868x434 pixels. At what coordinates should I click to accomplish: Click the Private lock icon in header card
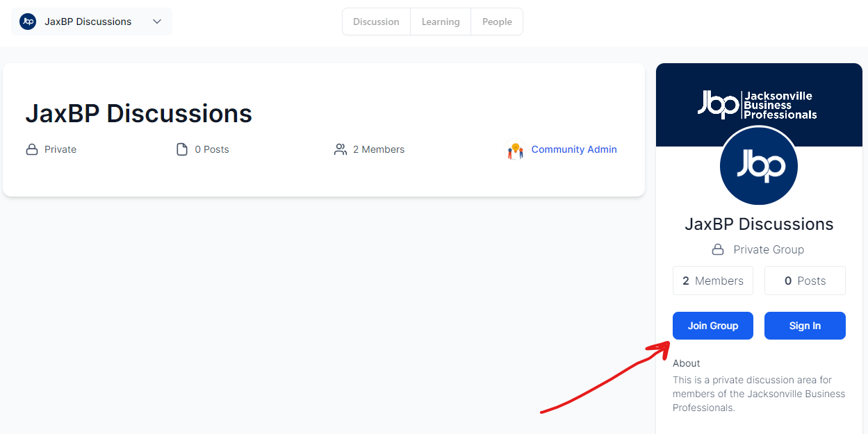pyautogui.click(x=32, y=149)
